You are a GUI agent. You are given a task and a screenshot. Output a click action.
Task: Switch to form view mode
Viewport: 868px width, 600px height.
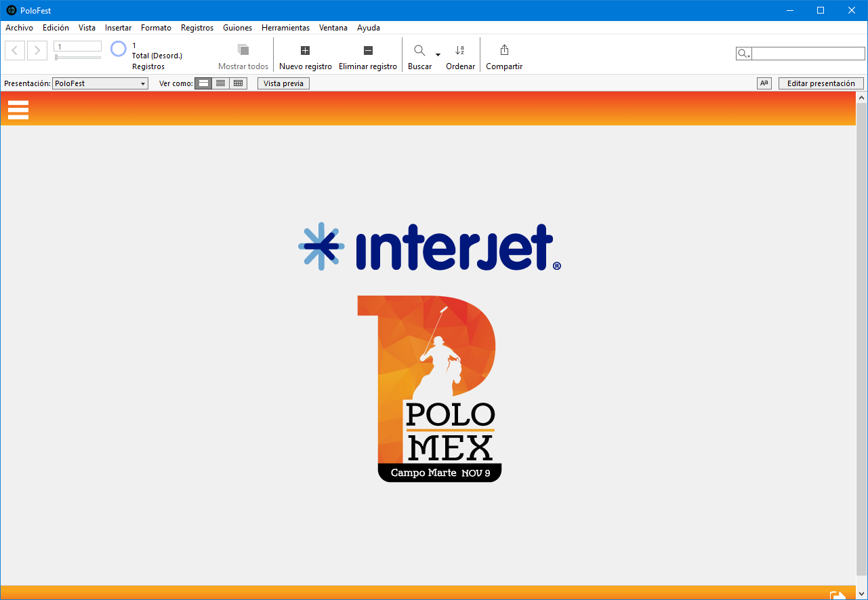click(x=203, y=83)
